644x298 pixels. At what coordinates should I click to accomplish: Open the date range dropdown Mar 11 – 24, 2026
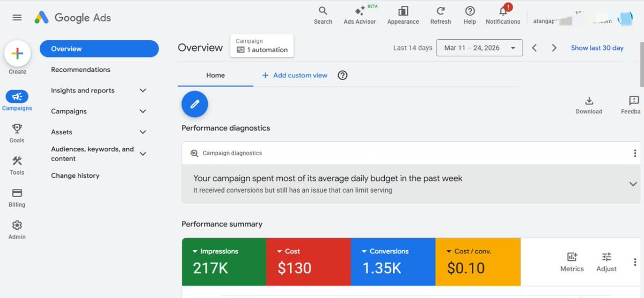tap(480, 48)
